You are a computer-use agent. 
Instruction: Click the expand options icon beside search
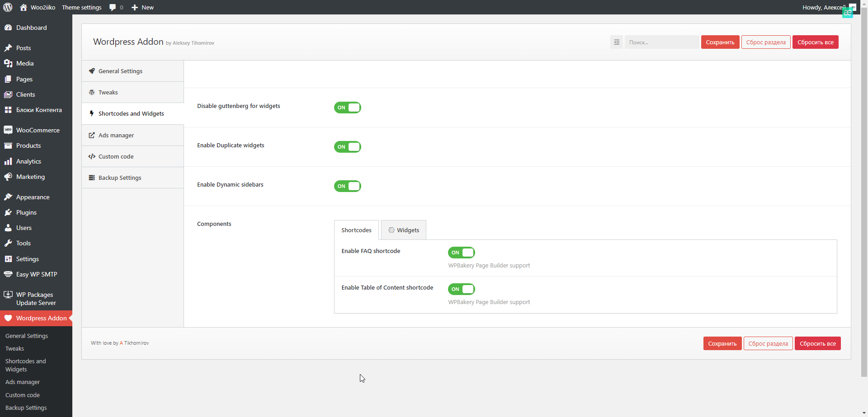tap(617, 42)
